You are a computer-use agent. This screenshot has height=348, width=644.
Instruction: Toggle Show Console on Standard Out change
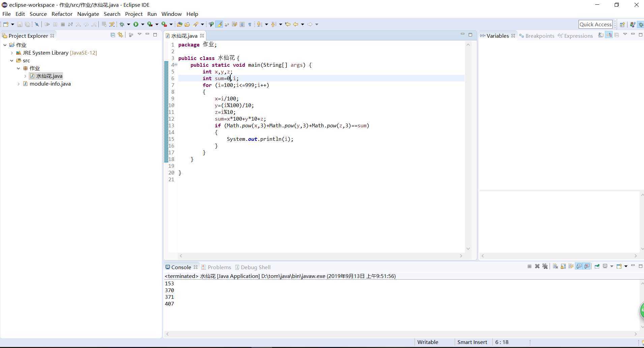point(579,266)
